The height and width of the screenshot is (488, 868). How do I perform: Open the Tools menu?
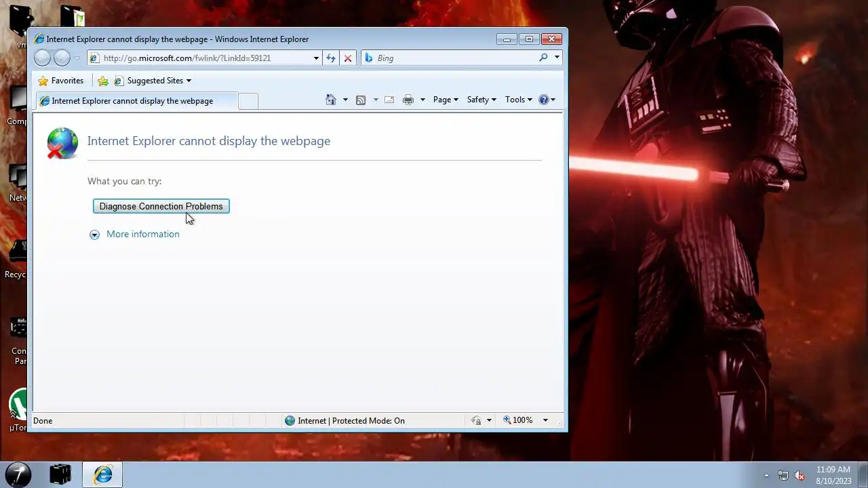point(518,100)
